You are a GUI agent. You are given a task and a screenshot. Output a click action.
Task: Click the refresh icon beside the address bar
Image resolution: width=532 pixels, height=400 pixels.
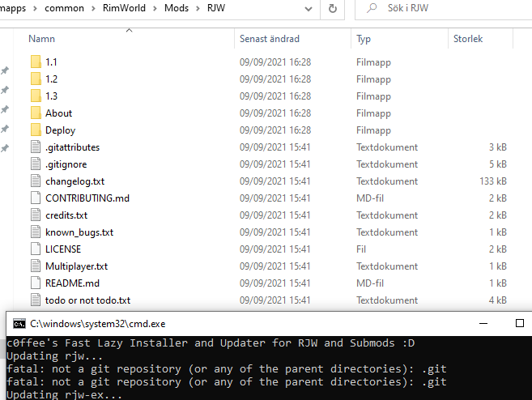(x=333, y=8)
